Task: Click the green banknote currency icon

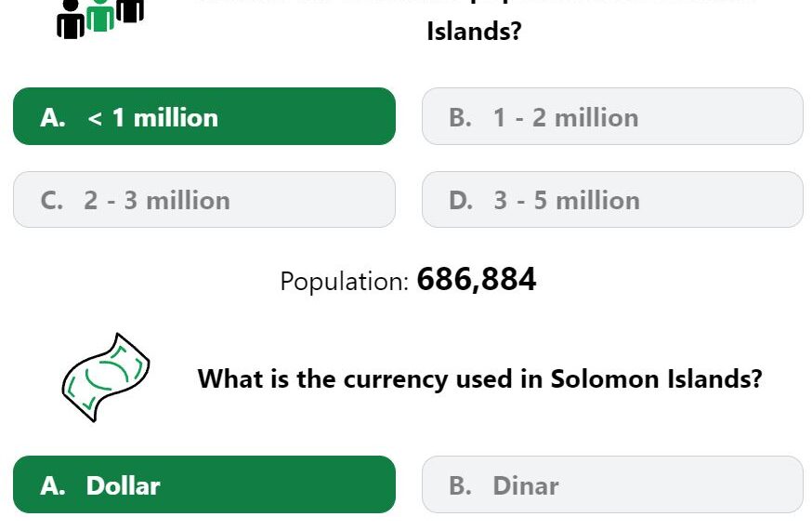Action: pyautogui.click(x=106, y=378)
